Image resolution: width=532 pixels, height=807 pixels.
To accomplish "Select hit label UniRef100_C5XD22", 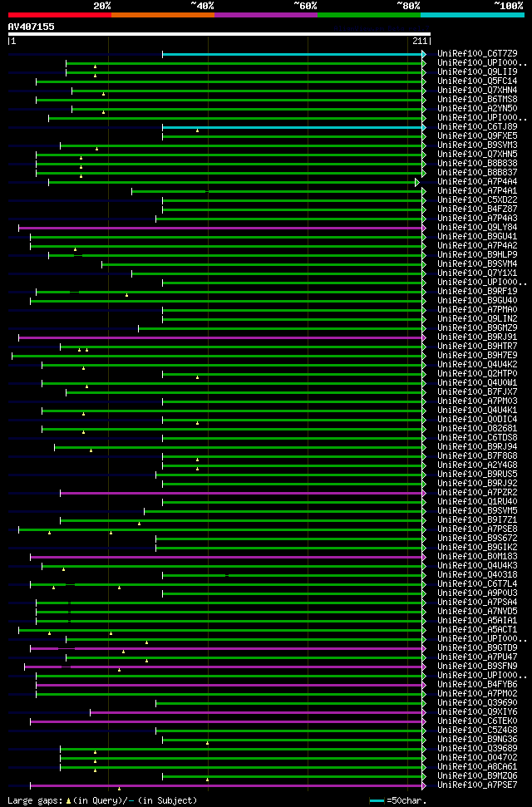I will click(x=477, y=199).
